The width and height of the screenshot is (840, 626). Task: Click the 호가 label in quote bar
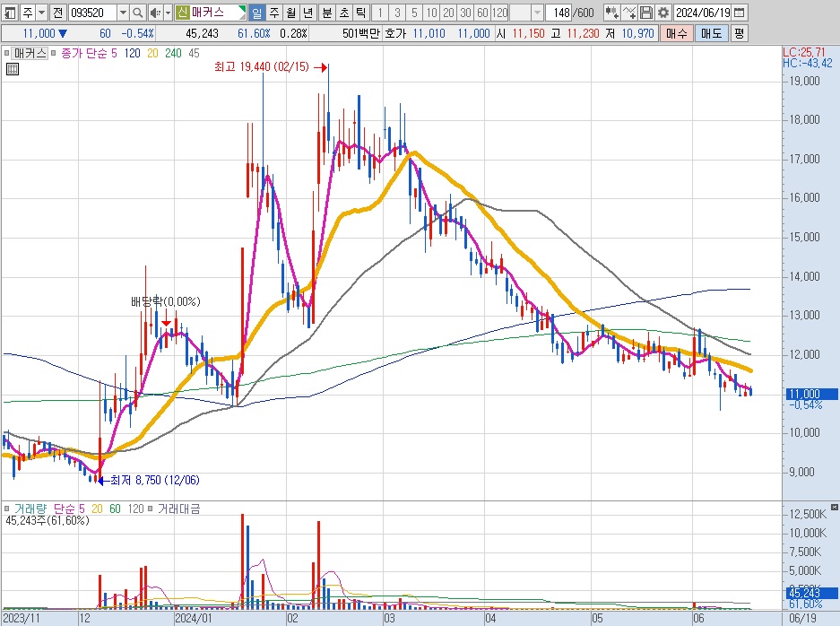(395, 33)
